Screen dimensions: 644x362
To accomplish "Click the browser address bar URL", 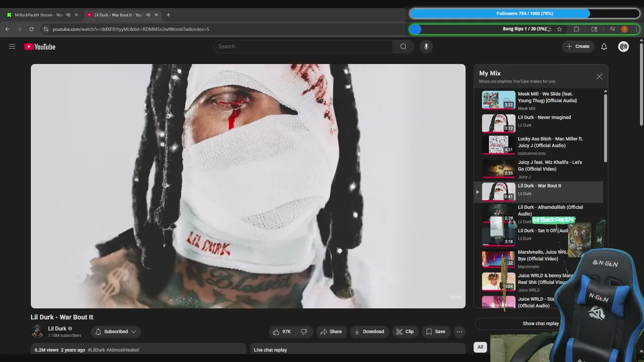I will coord(131,29).
